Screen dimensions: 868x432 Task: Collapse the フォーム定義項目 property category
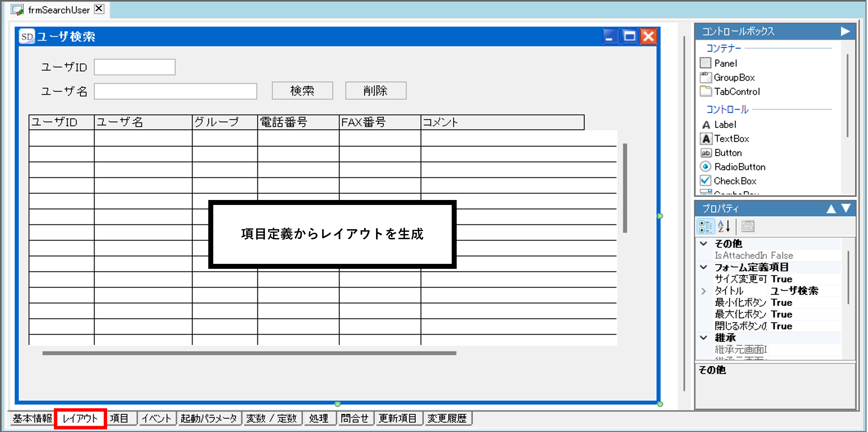[704, 267]
